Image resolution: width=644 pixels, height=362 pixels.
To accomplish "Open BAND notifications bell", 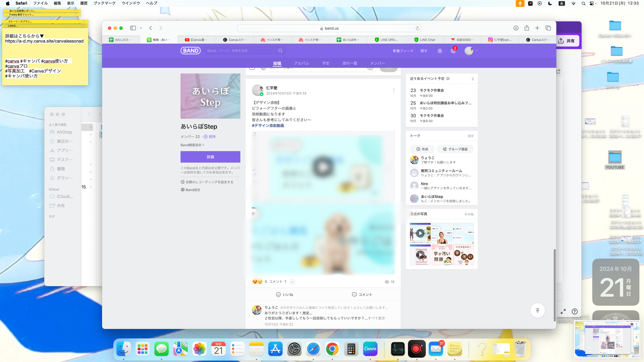I will click(x=440, y=51).
